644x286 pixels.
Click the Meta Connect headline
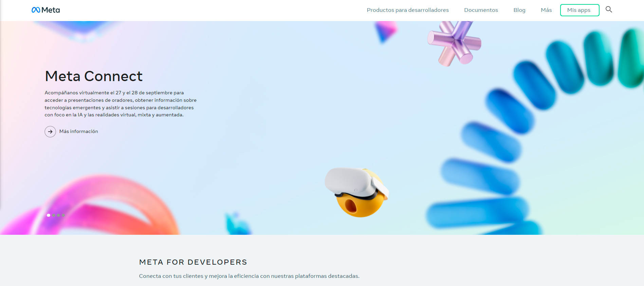(94, 76)
